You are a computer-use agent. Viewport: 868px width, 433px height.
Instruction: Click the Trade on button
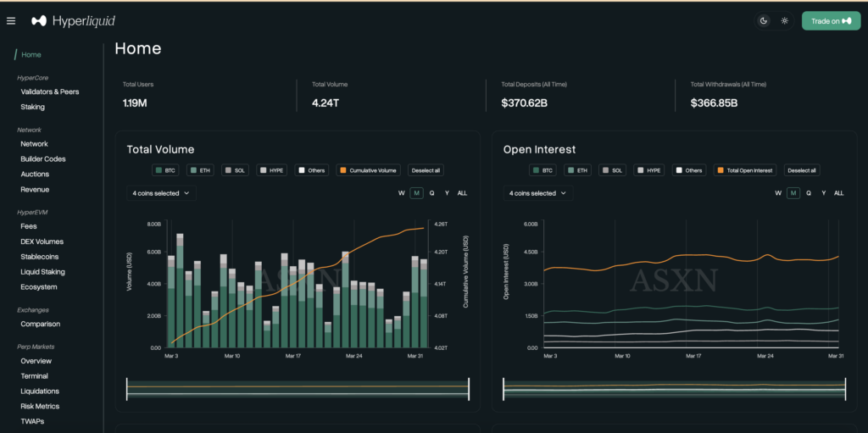pos(831,21)
